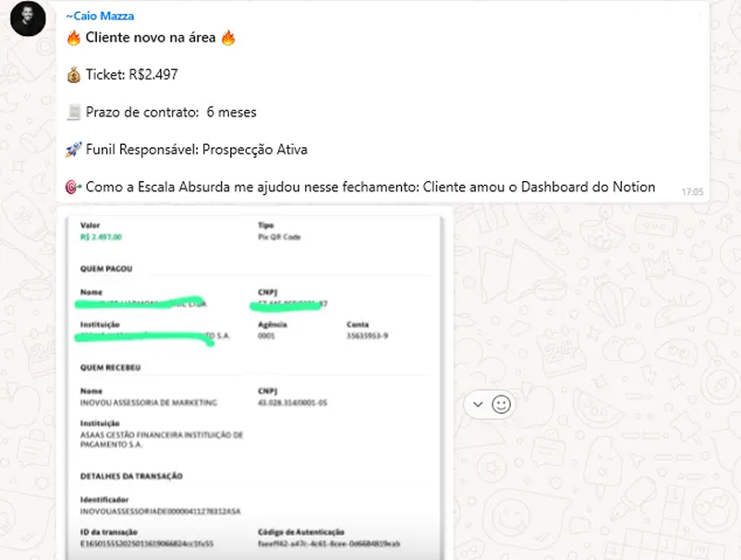This screenshot has height=560, width=741.
Task: Open Caio Mazza's profile picture avatar
Action: [x=28, y=18]
